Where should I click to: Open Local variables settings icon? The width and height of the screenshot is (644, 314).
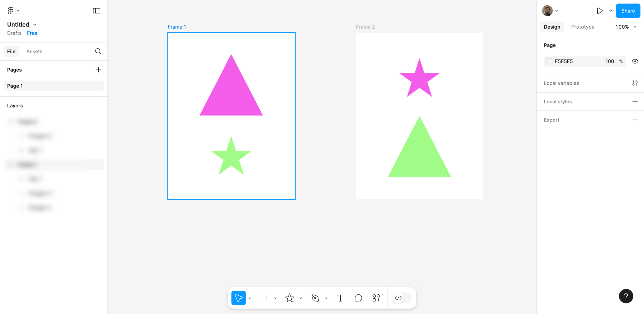point(635,83)
